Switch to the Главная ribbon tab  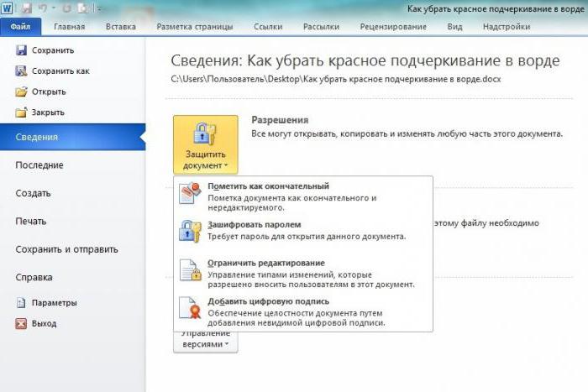(70, 27)
